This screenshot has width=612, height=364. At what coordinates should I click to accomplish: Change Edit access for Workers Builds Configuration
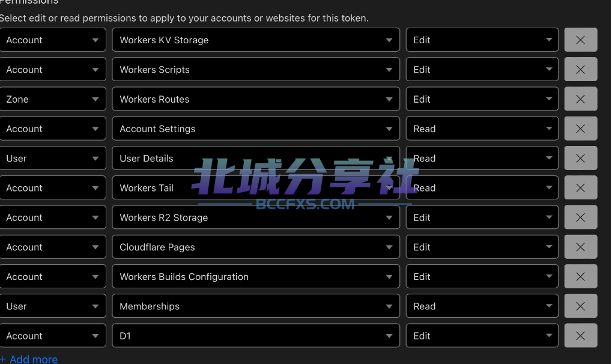click(x=482, y=276)
